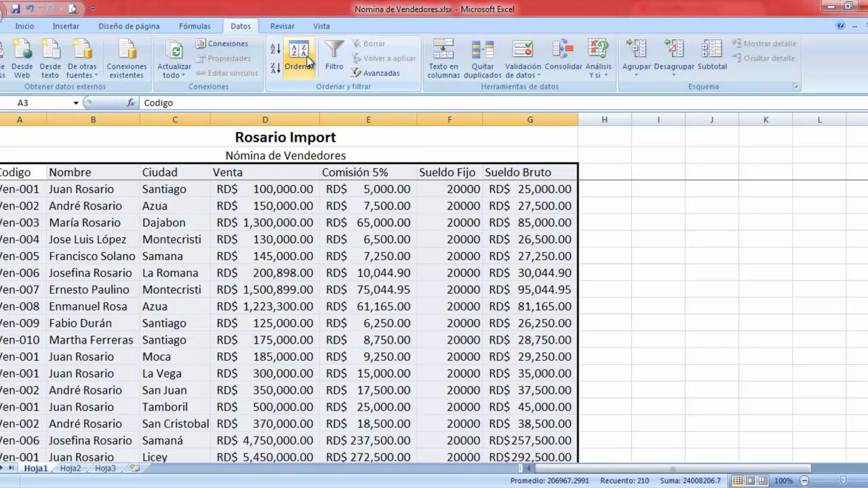The image size is (868, 488).
Task: Select the Comisión 5% header cell
Action: pos(368,172)
